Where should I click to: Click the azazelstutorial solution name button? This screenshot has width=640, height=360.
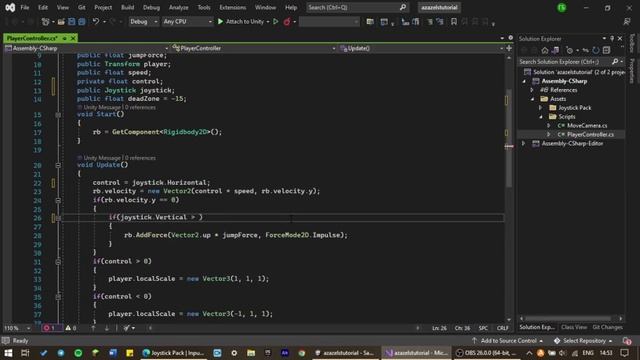pyautogui.click(x=439, y=7)
